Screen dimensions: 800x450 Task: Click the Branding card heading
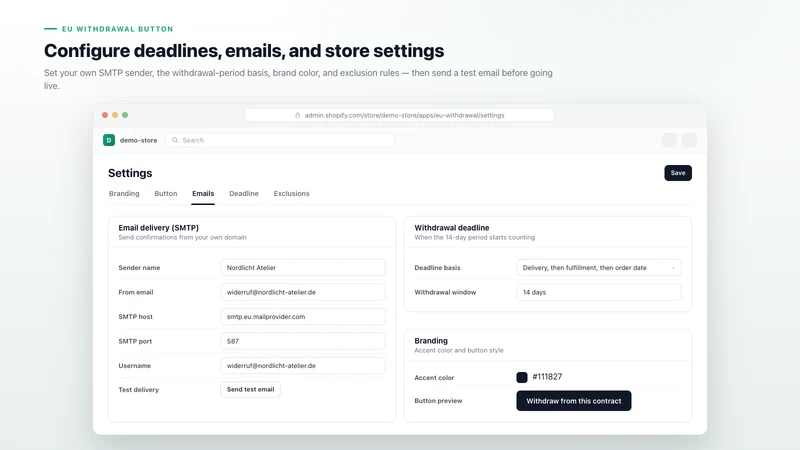click(x=431, y=340)
